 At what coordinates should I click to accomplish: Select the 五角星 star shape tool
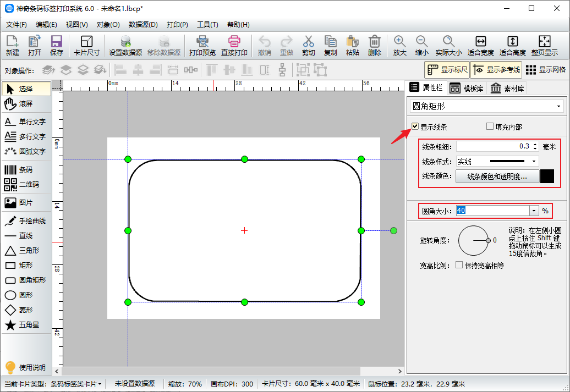(26, 325)
